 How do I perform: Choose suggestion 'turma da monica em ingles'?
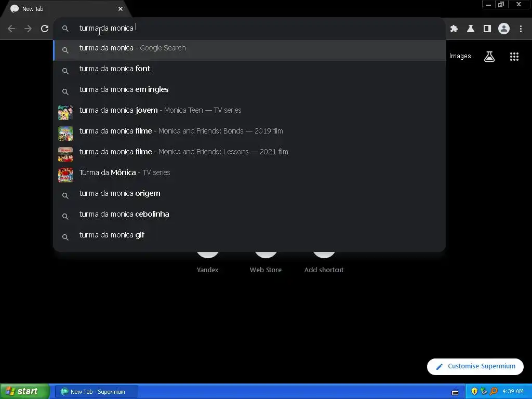(x=249, y=91)
